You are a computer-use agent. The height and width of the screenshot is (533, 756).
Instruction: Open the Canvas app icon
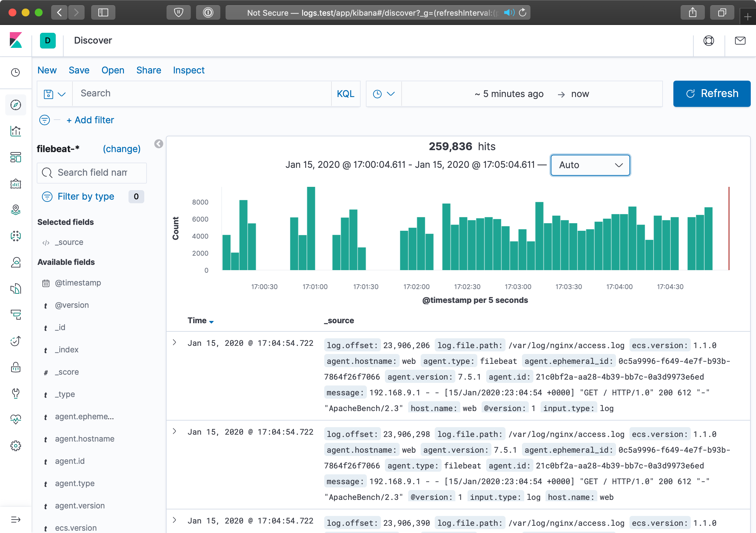[x=15, y=184]
